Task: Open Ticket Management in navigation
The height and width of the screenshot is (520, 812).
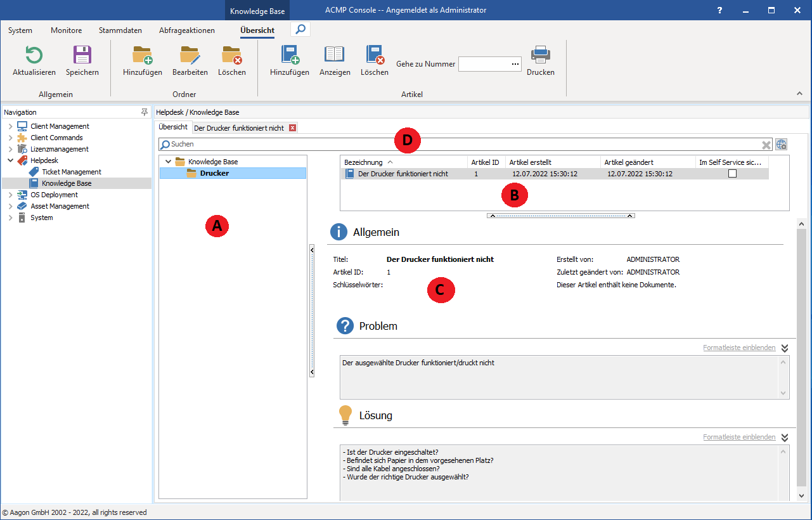Action: [72, 172]
